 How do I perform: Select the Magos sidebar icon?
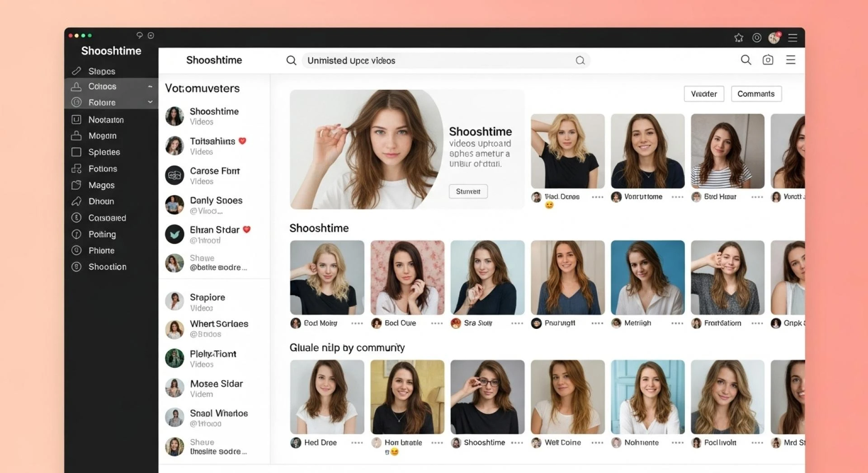[x=76, y=185]
